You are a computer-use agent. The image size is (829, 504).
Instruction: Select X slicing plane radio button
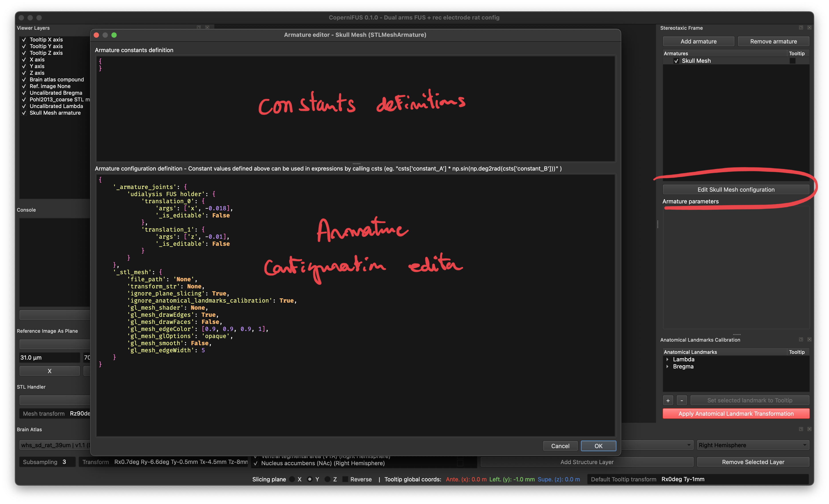292,479
